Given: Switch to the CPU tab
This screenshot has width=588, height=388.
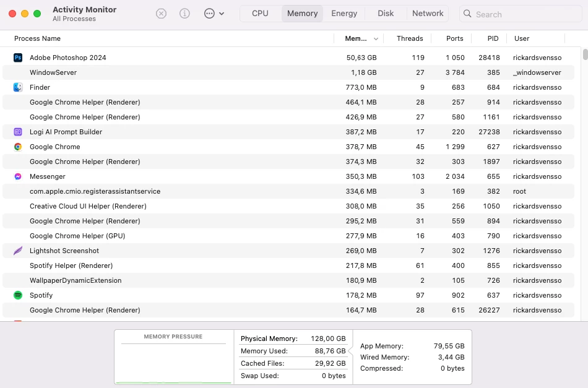Looking at the screenshot, I should tap(260, 14).
